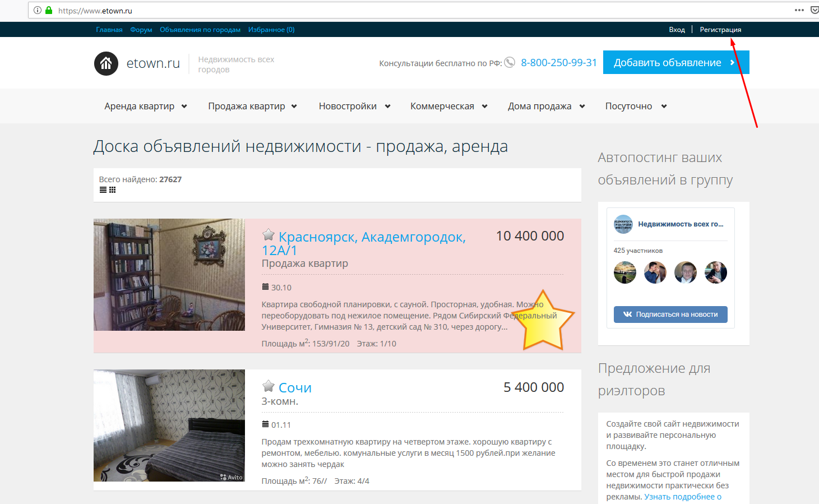
Task: Click Продажа квартир subtitle in Красноярск listing
Action: click(x=305, y=263)
